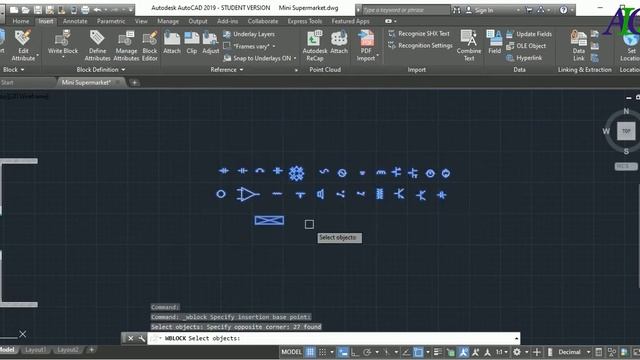The image size is (640, 360).
Task: Click the TOP face of the ViewCube
Action: (626, 131)
